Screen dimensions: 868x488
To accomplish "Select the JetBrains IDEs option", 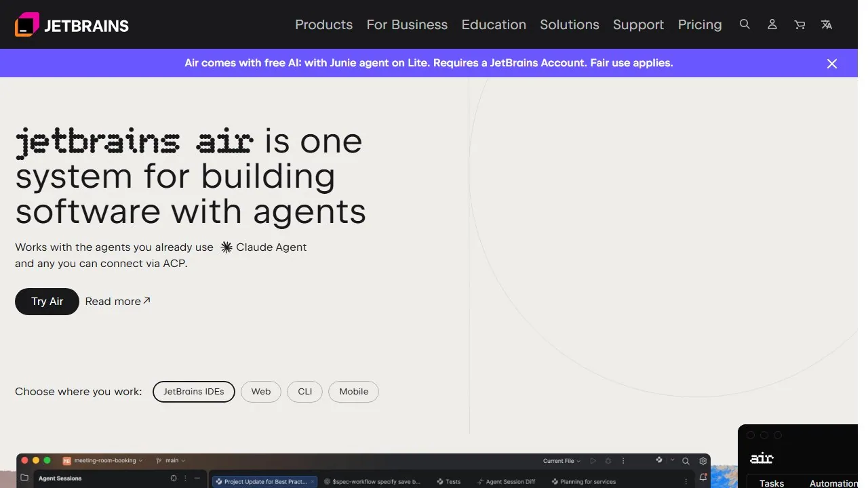I will tap(194, 392).
